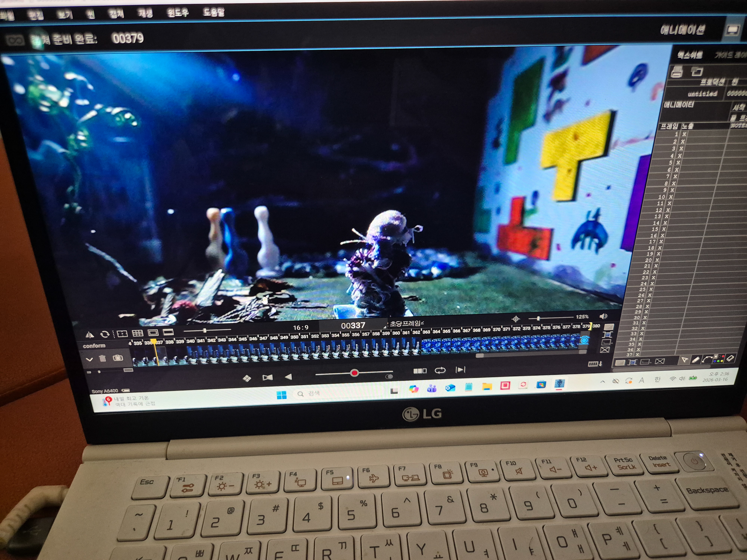Screen dimensions: 747x560
Task: Toggle the small switch below onion skin slider
Action: pyautogui.click(x=389, y=376)
